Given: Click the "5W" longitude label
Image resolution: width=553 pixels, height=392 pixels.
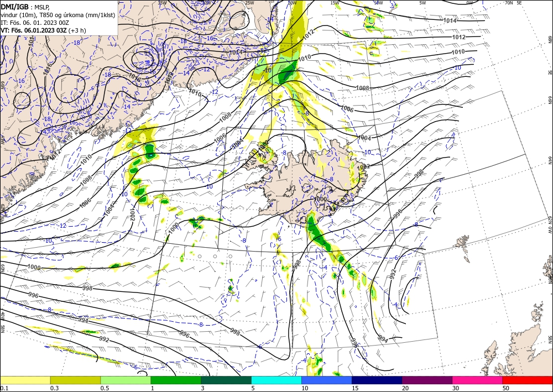Looking at the screenshot, I should pyautogui.click(x=422, y=3).
